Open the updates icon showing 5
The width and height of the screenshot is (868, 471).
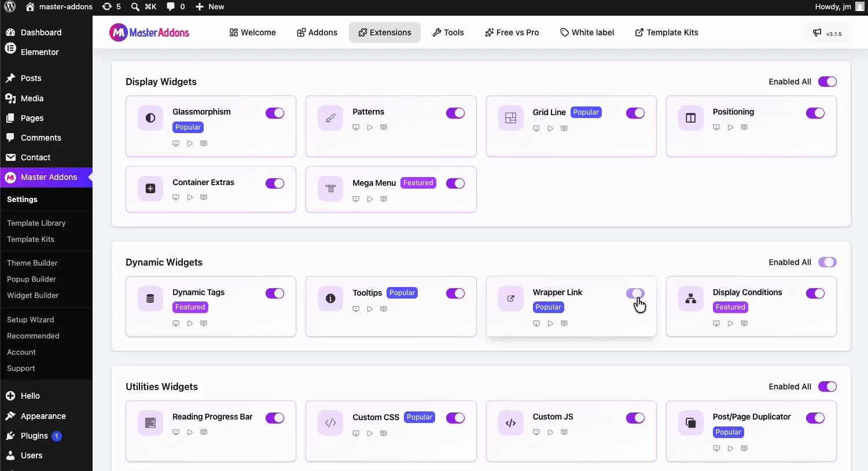tap(112, 7)
